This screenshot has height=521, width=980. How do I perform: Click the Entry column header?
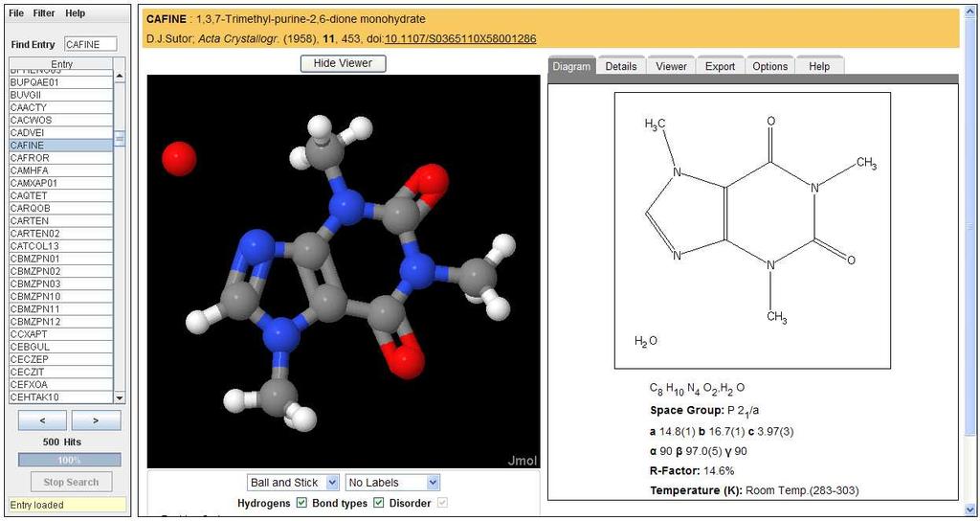[x=61, y=64]
